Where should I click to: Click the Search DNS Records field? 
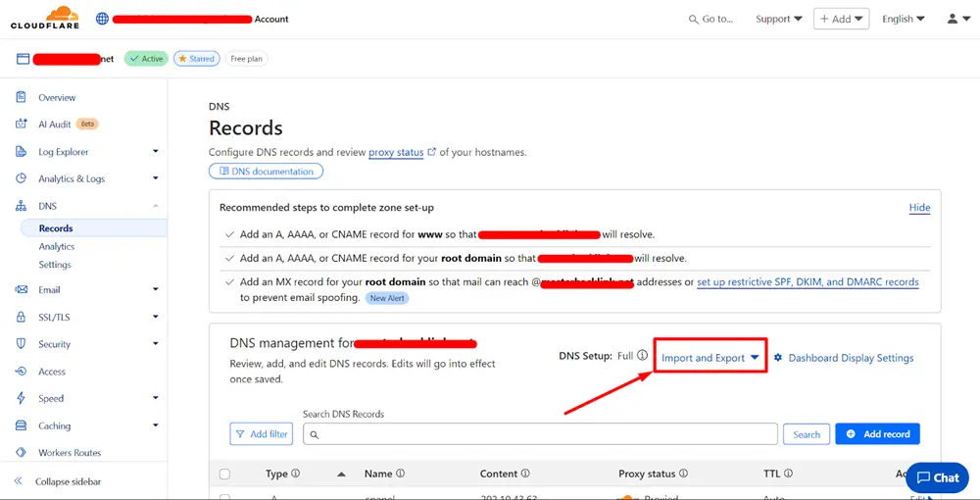coord(539,434)
